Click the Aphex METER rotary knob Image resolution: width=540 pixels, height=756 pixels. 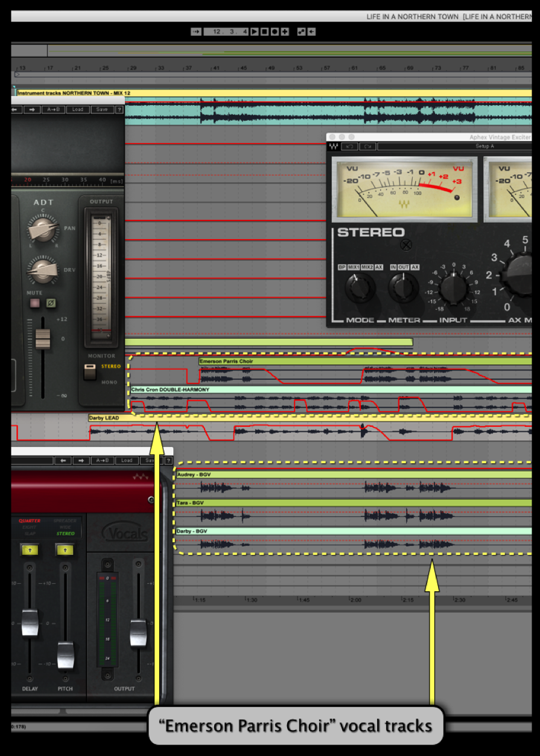(x=404, y=289)
